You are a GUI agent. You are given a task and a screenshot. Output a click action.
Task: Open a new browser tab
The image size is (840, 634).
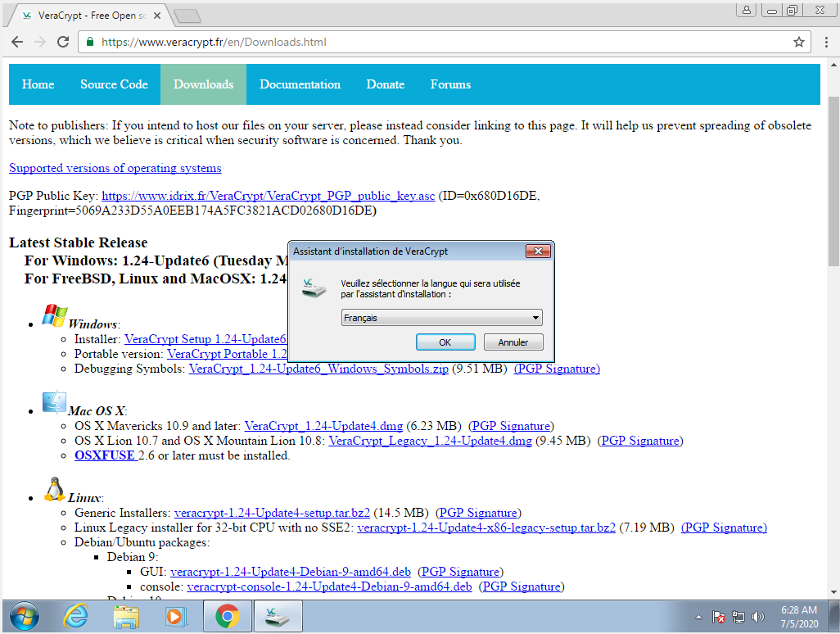point(187,16)
